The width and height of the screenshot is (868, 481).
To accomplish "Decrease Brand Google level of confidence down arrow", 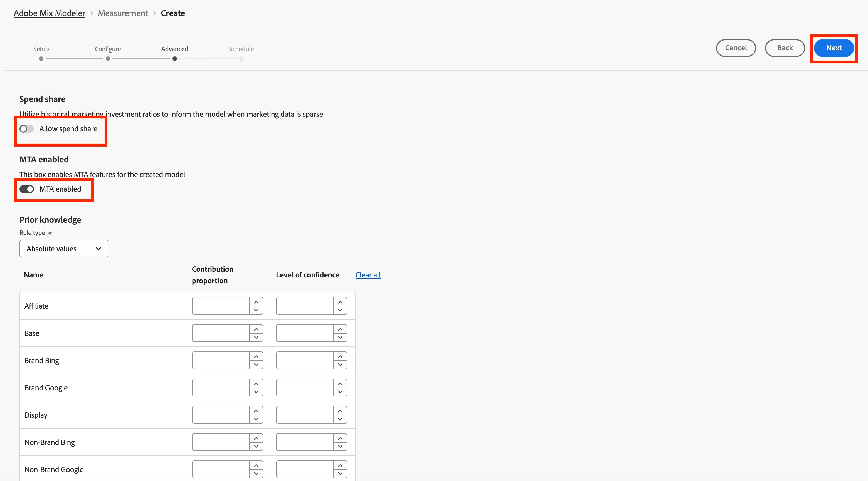I will [x=340, y=392].
